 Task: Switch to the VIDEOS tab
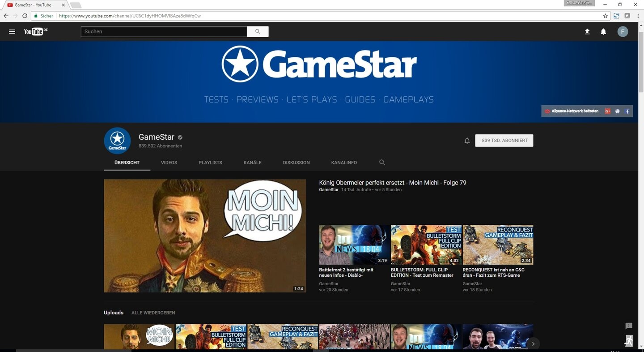click(169, 163)
